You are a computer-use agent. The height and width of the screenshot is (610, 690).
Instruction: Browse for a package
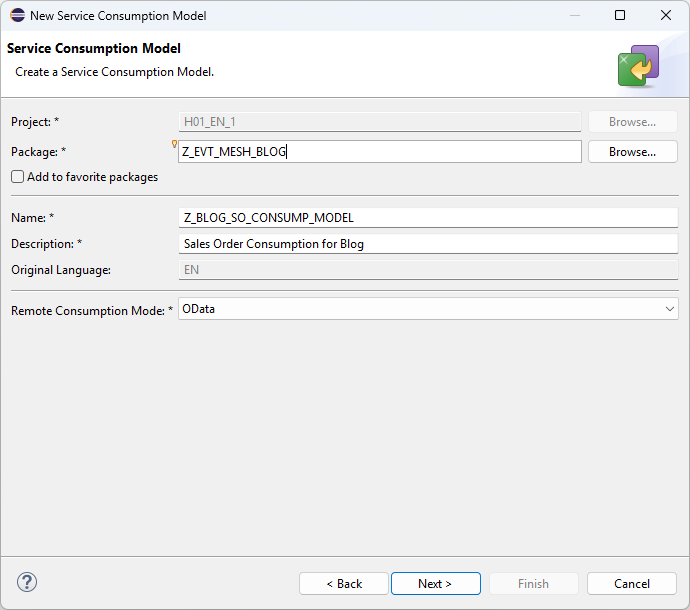pyautogui.click(x=632, y=152)
